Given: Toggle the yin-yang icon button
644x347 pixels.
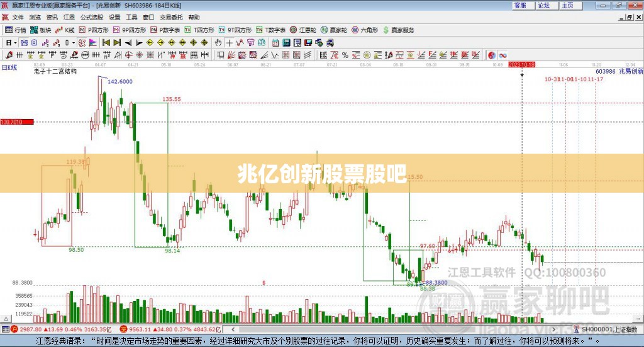Looking at the screenshot, I should click(492, 55).
